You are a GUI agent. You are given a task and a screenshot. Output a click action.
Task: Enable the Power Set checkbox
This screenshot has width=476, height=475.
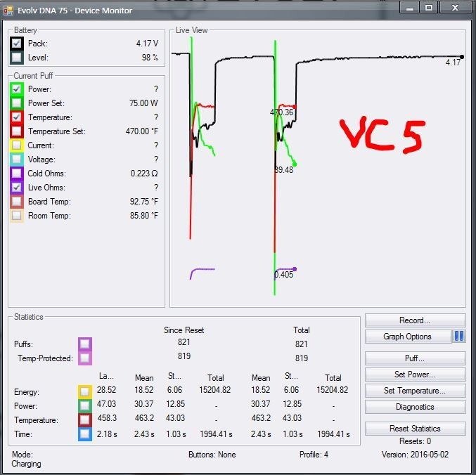tap(17, 103)
